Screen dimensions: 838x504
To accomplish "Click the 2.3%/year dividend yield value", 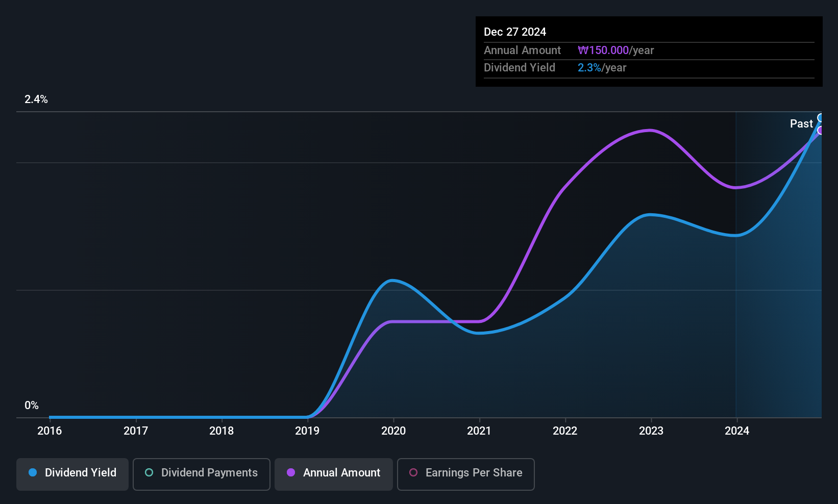I will (x=602, y=67).
